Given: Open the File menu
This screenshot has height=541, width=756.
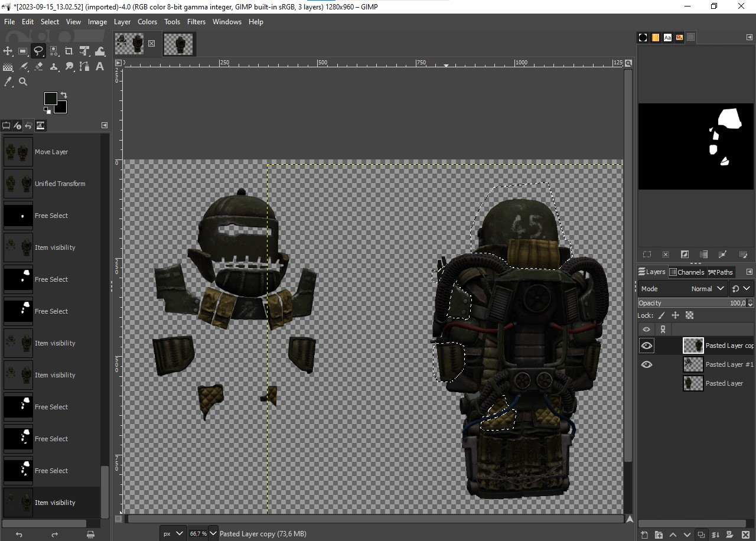Looking at the screenshot, I should (x=9, y=22).
